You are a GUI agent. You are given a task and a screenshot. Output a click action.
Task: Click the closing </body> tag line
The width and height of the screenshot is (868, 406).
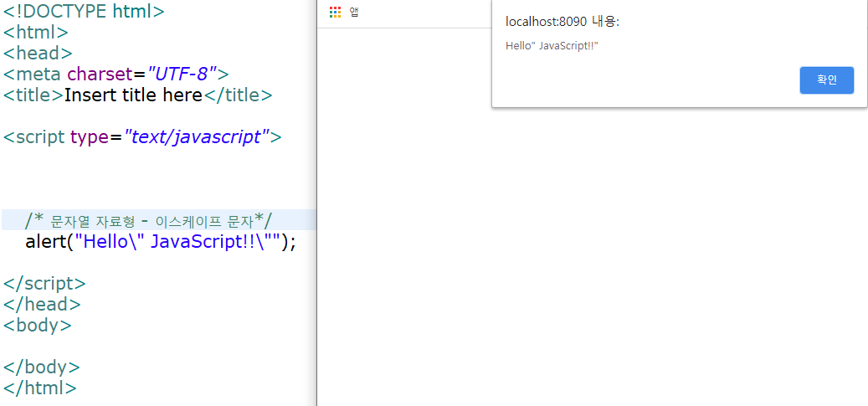point(42,367)
